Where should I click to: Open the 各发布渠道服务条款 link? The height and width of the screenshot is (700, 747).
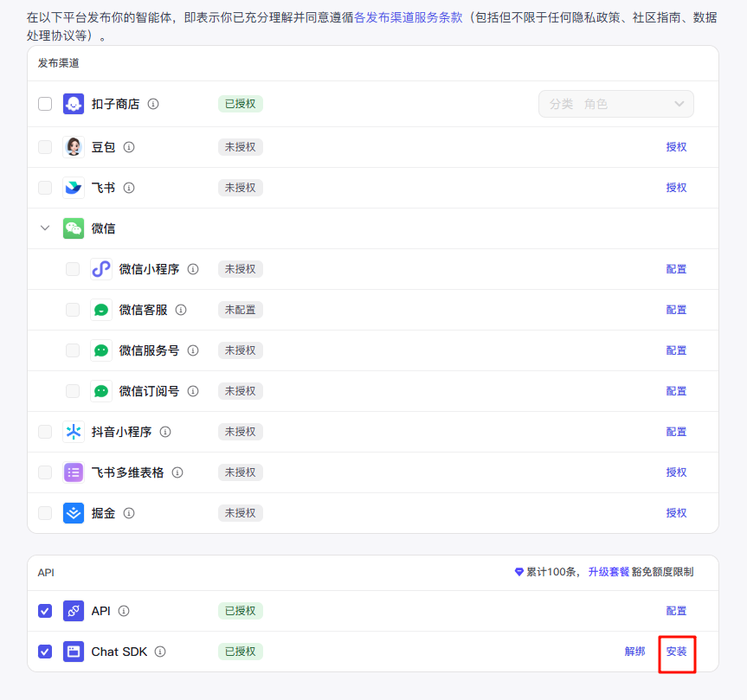point(410,16)
